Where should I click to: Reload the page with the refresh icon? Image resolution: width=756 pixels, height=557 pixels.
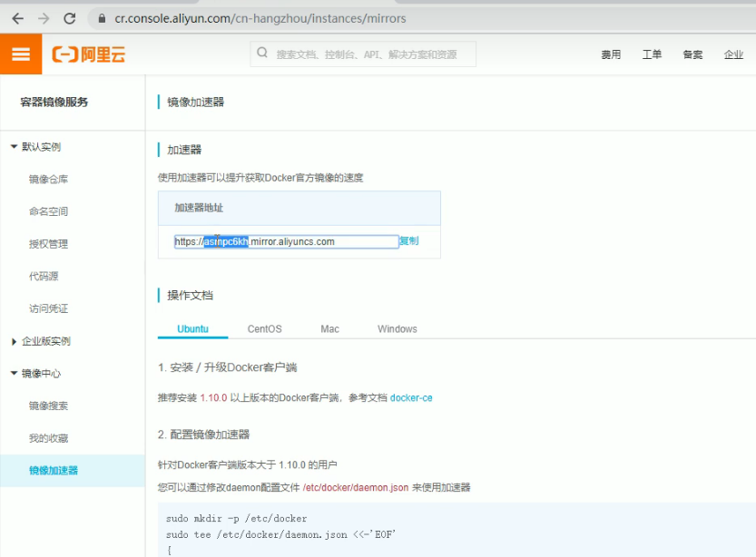(70, 19)
